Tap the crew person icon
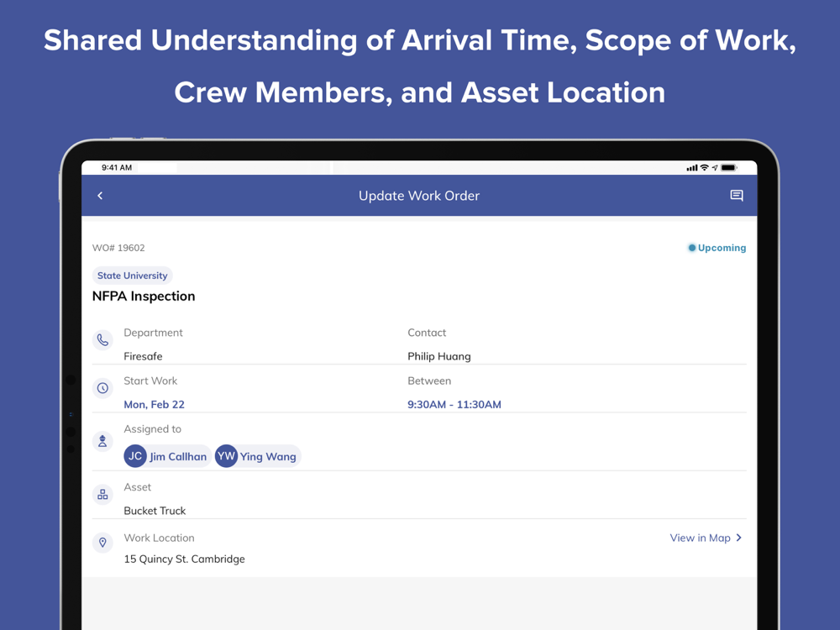The height and width of the screenshot is (630, 840). click(102, 441)
